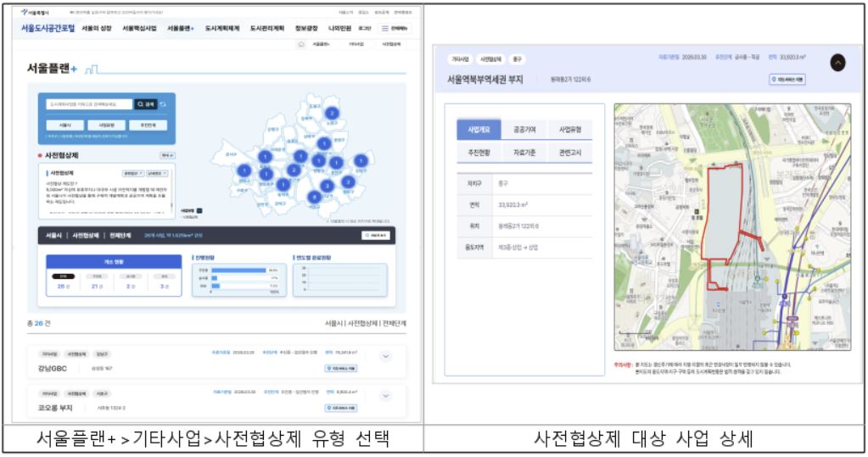Click the 강남GBC project title
Image resolution: width=868 pixels, height=457 pixels.
pos(53,369)
